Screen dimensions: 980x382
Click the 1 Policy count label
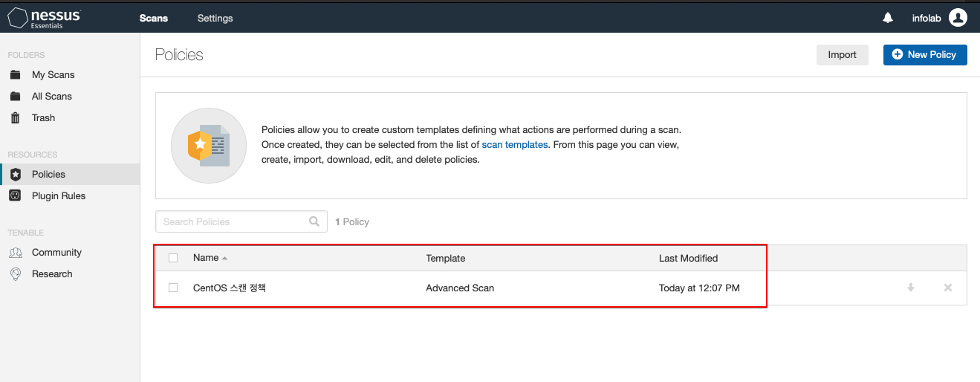pyautogui.click(x=352, y=221)
